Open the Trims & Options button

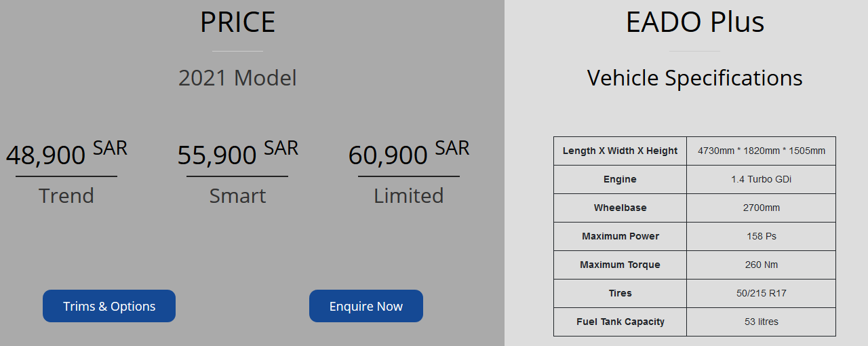pos(109,306)
